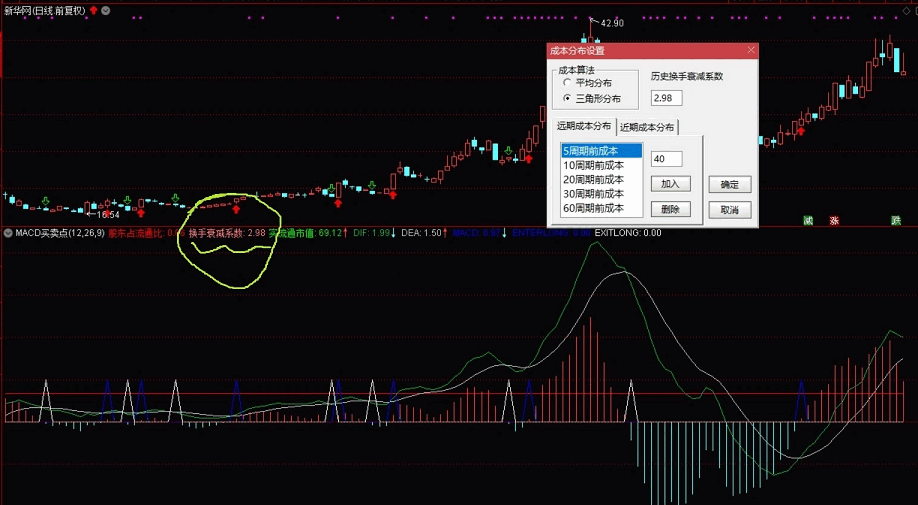The height and width of the screenshot is (505, 918).
Task: Click the red up-arrow icon beside chart title
Action: tap(93, 11)
